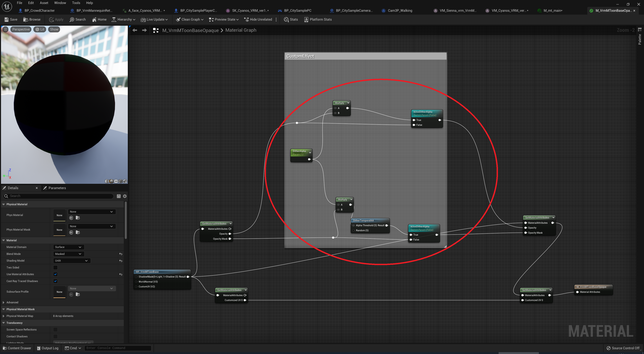Open the Tools menu

pyautogui.click(x=76, y=3)
